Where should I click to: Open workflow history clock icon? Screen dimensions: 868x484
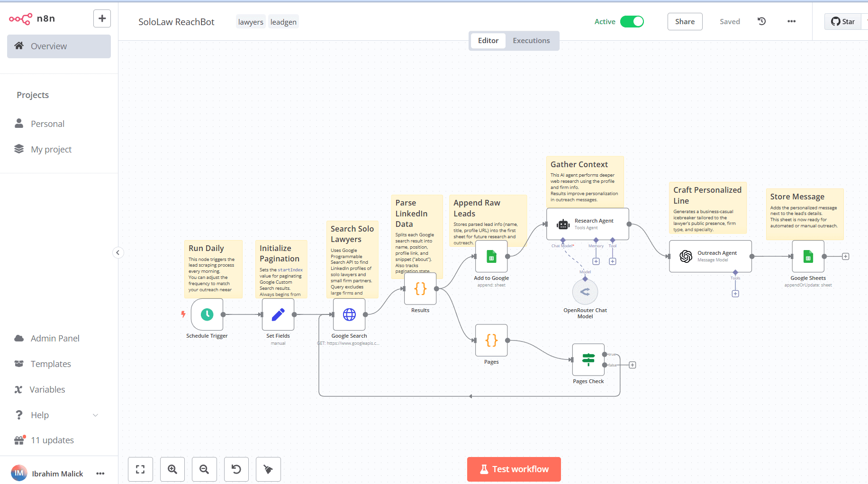point(762,21)
